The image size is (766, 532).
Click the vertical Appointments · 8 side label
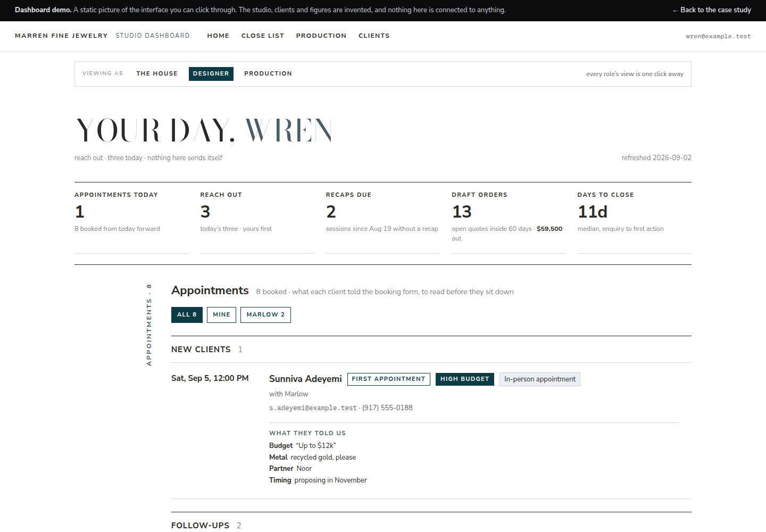pos(149,325)
